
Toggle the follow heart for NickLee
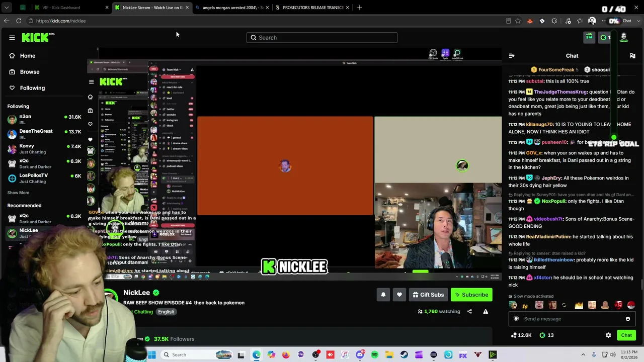pos(399,295)
